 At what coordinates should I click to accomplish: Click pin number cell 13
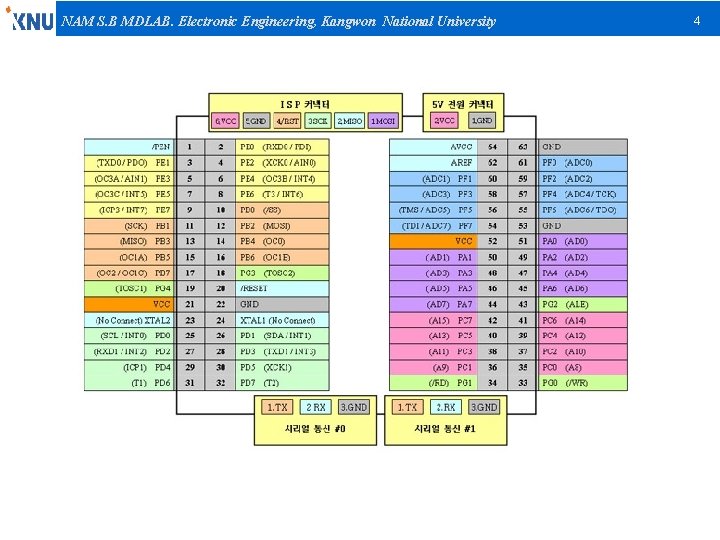coord(190,242)
